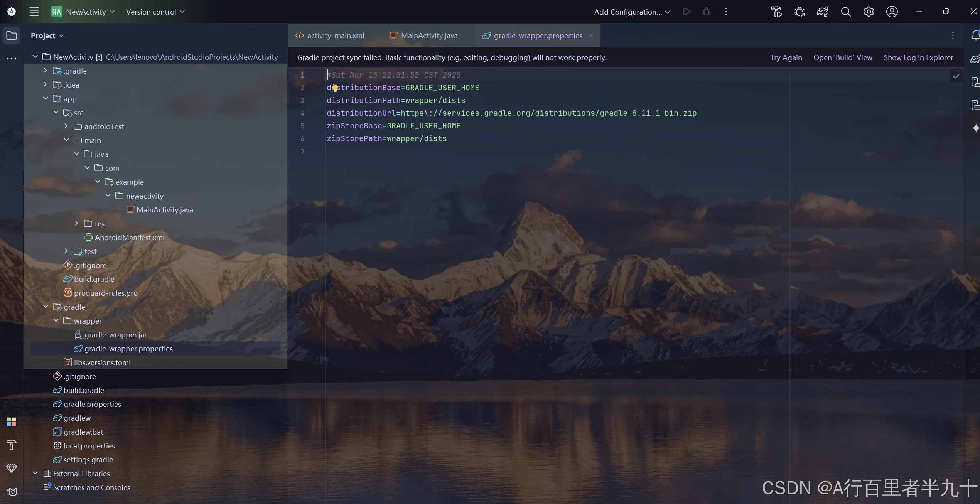Screen dimensions: 980x504
Task: Collapse the wrapper folder in tree
Action: pos(56,320)
